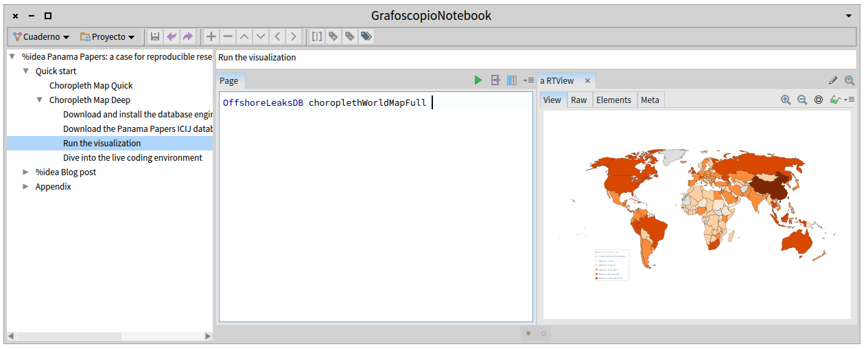This screenshot has height=349, width=868.
Task: Add a new node with plus icon
Action: pos(211,36)
